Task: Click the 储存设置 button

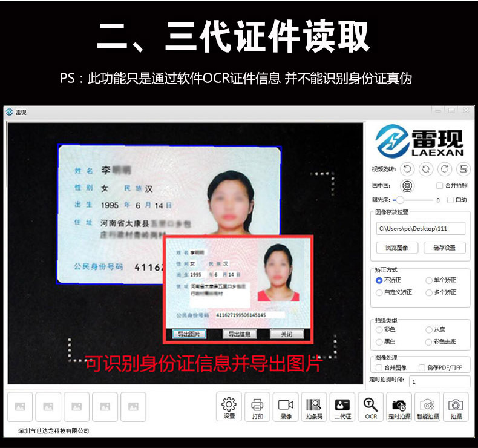Action: pyautogui.click(x=444, y=248)
